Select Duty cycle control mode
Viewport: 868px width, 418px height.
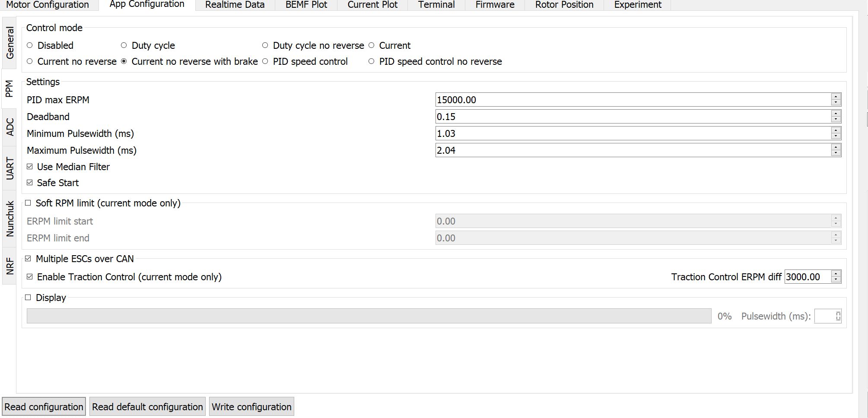(x=124, y=45)
